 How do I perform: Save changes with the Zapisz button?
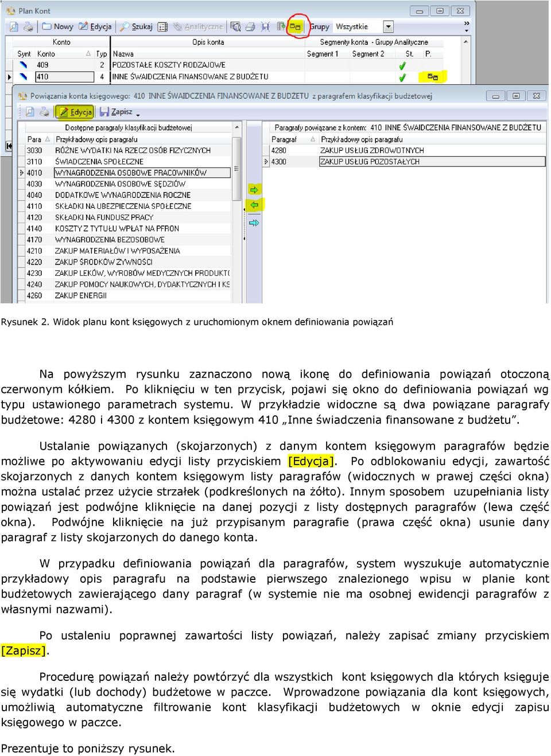116,112
